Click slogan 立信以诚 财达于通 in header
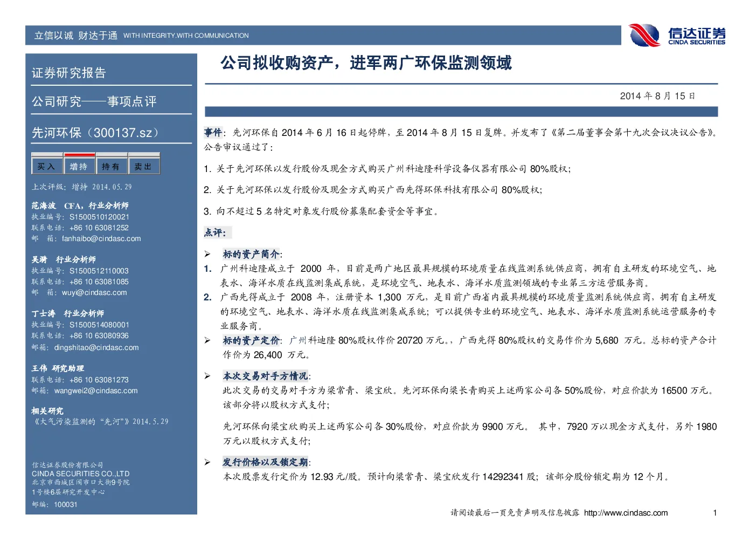This screenshot has height=535, width=756. pos(75,36)
